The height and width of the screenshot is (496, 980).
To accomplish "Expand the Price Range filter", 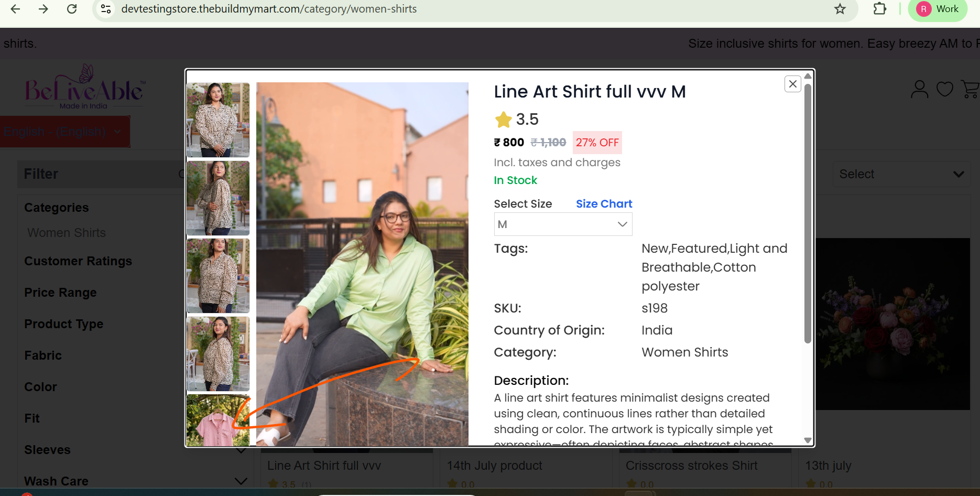I will (60, 293).
